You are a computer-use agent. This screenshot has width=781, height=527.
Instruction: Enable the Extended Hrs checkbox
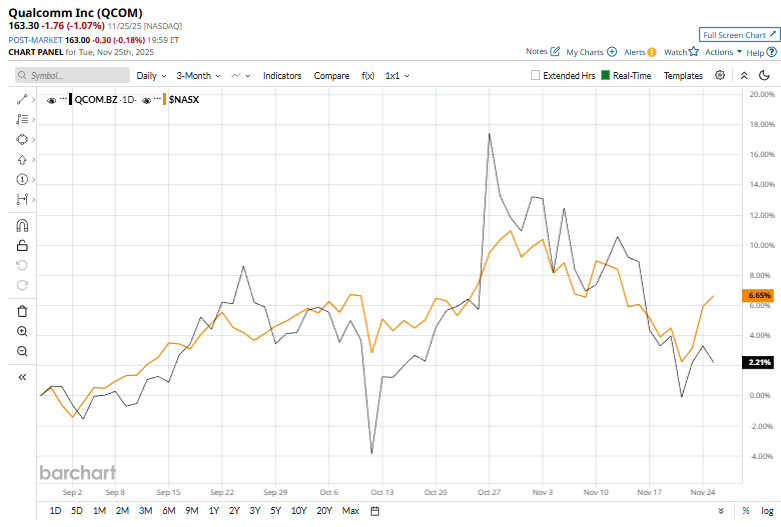click(535, 75)
